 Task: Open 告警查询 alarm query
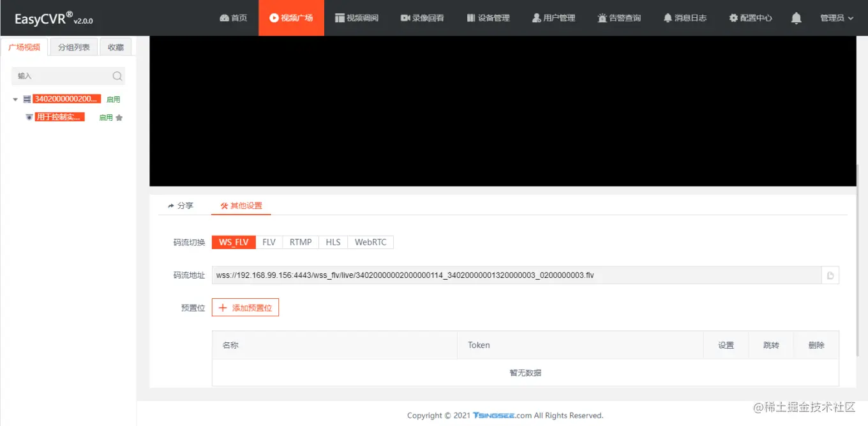point(619,18)
